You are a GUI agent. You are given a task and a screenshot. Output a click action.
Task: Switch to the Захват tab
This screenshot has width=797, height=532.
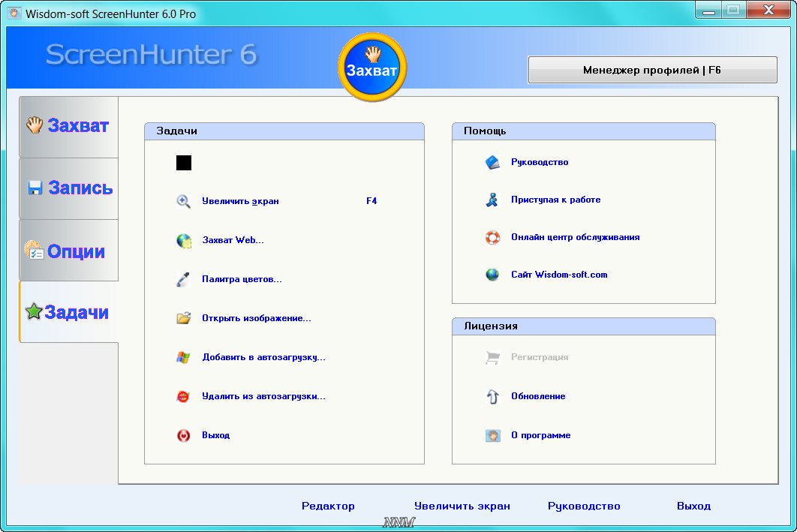tap(68, 126)
